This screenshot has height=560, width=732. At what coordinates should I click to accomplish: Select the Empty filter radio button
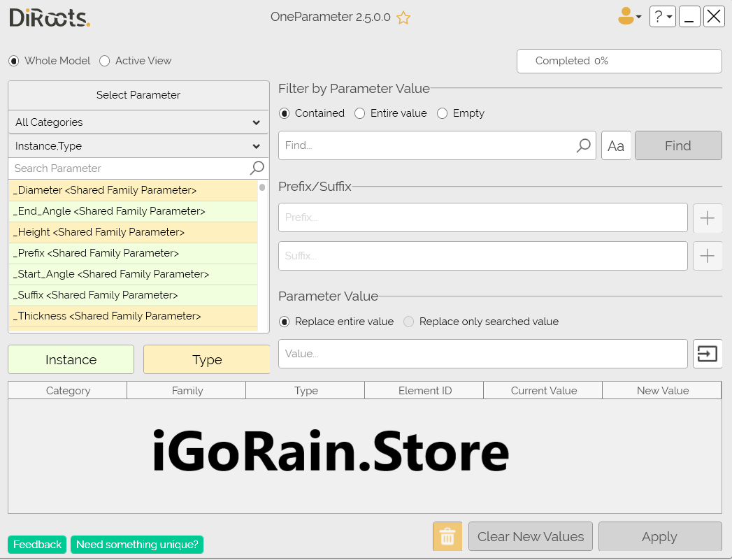(443, 113)
